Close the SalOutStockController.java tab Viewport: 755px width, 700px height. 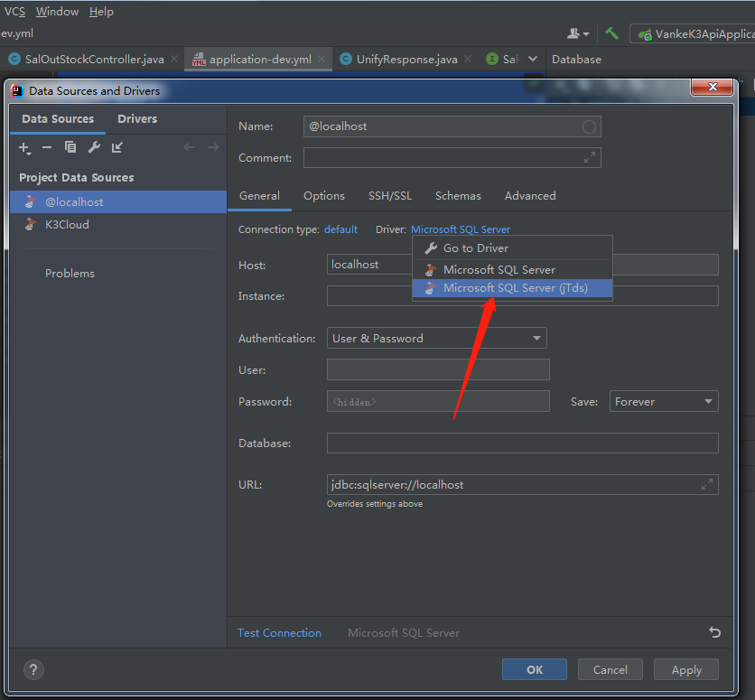[174, 59]
